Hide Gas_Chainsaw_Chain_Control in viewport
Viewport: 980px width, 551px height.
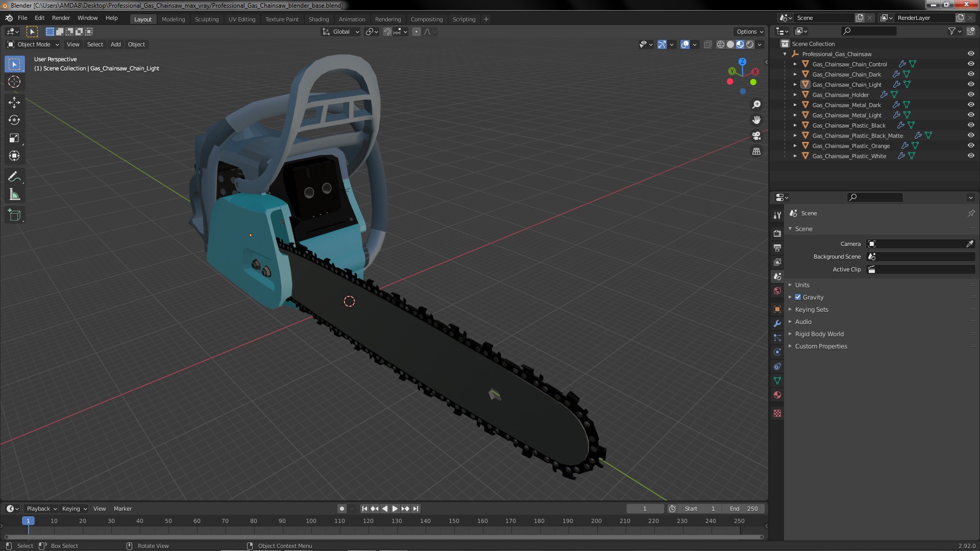coord(971,64)
